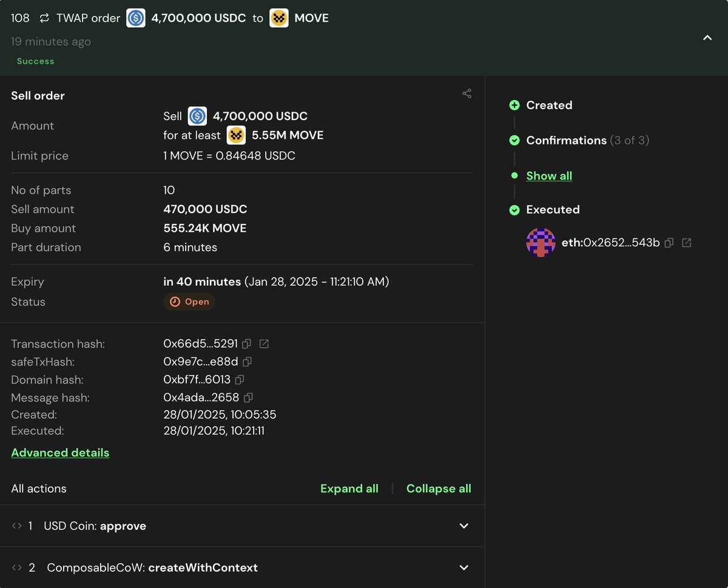Click the '6 minutes' part duration value

point(190,248)
